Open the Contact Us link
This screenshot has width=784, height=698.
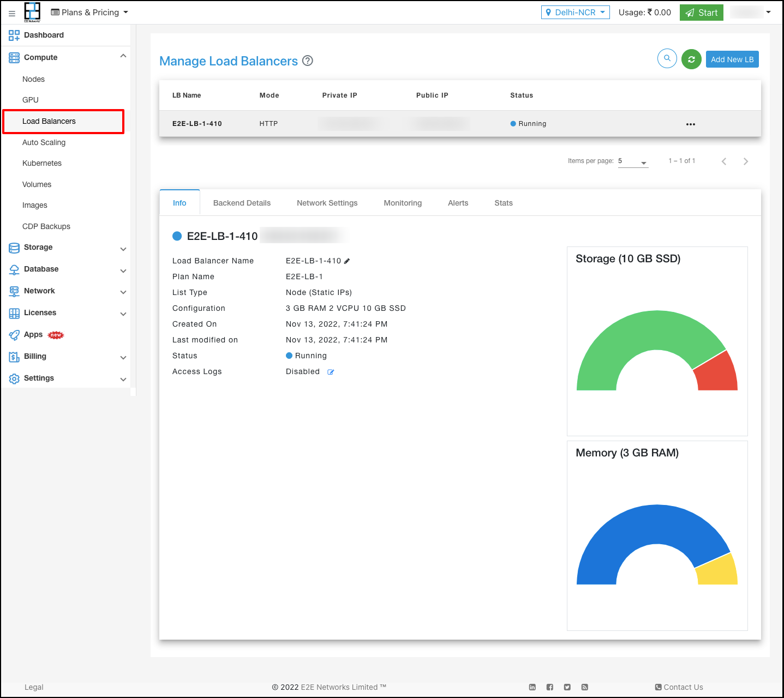pos(679,687)
